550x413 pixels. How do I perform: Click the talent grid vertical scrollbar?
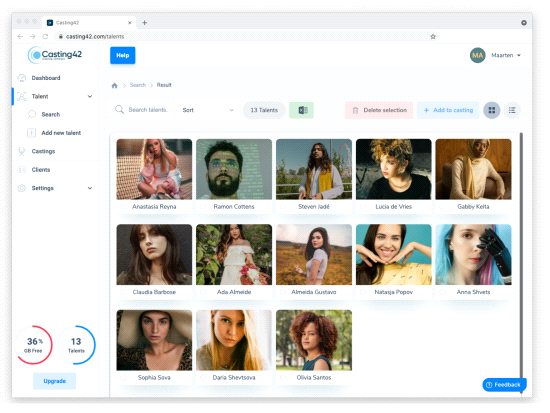tap(521, 263)
